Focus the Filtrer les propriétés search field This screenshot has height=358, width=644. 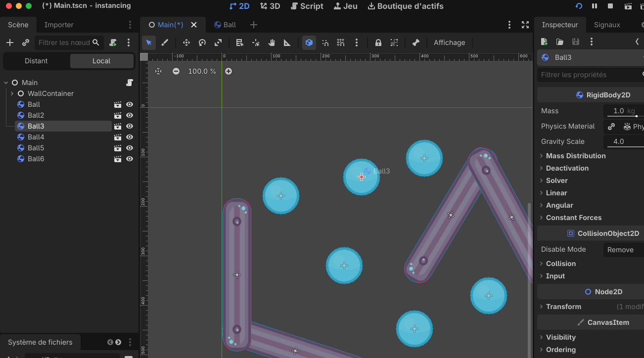tap(591, 75)
